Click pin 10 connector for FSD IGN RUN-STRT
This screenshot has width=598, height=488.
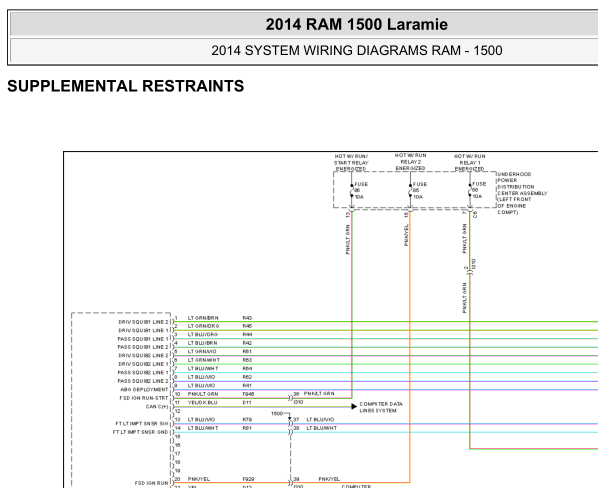tap(172, 398)
